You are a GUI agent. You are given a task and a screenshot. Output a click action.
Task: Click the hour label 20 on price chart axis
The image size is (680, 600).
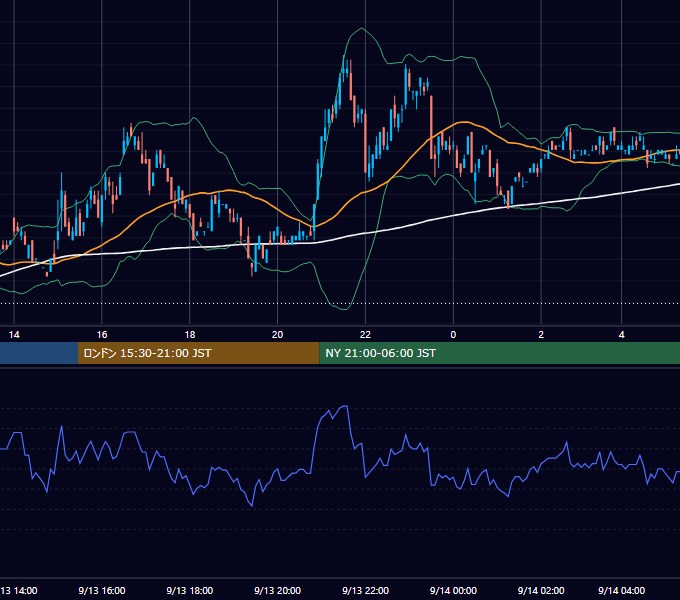click(278, 335)
